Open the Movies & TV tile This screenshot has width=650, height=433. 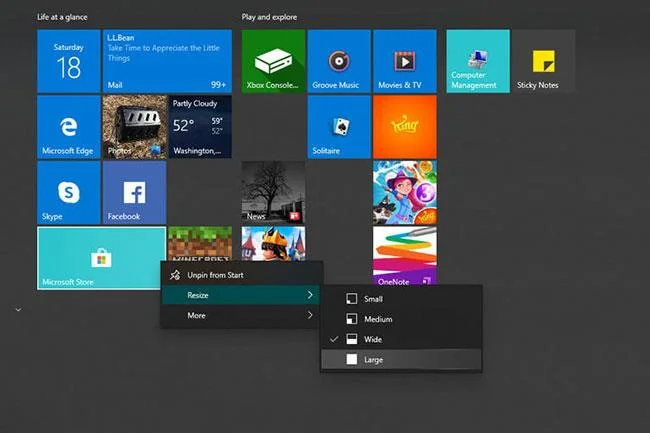click(405, 61)
